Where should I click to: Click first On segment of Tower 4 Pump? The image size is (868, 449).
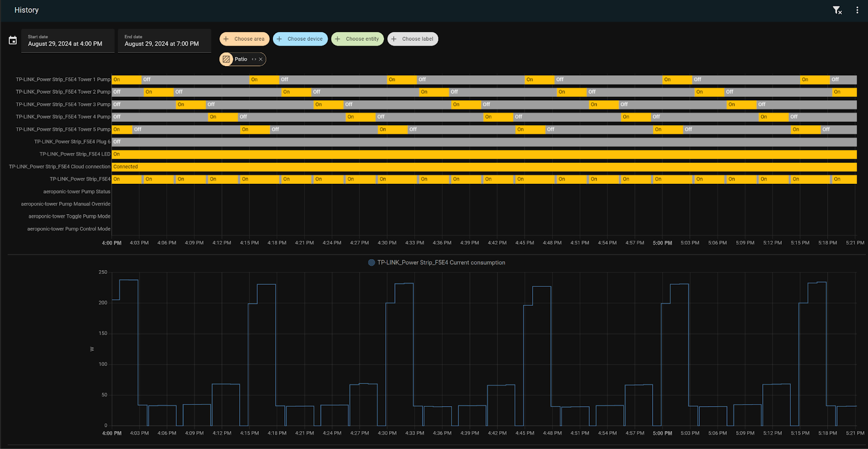(x=223, y=117)
